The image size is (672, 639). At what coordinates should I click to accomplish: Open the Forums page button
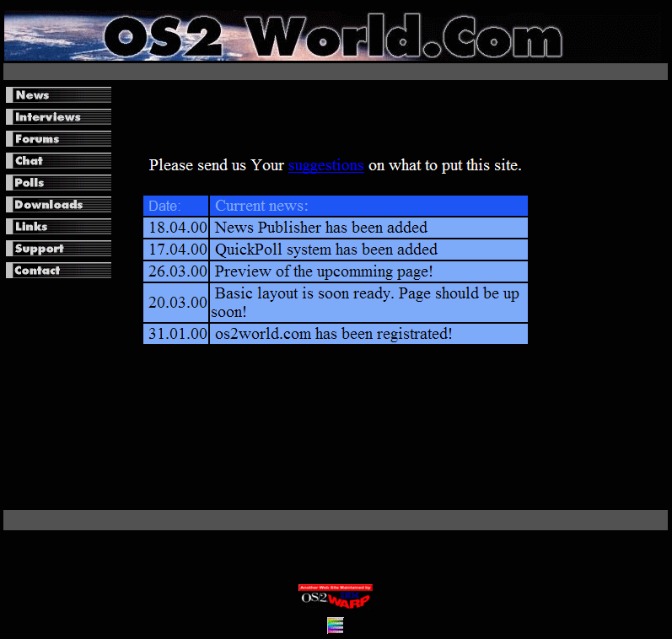[58, 139]
